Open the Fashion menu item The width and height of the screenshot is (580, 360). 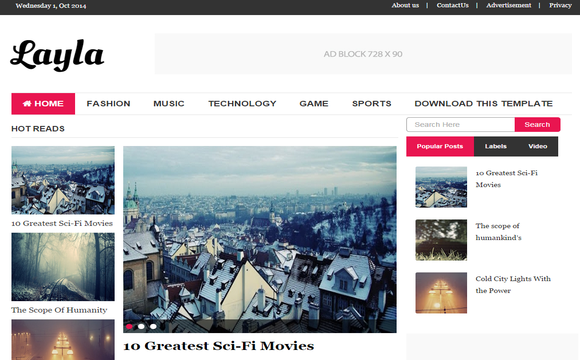108,104
